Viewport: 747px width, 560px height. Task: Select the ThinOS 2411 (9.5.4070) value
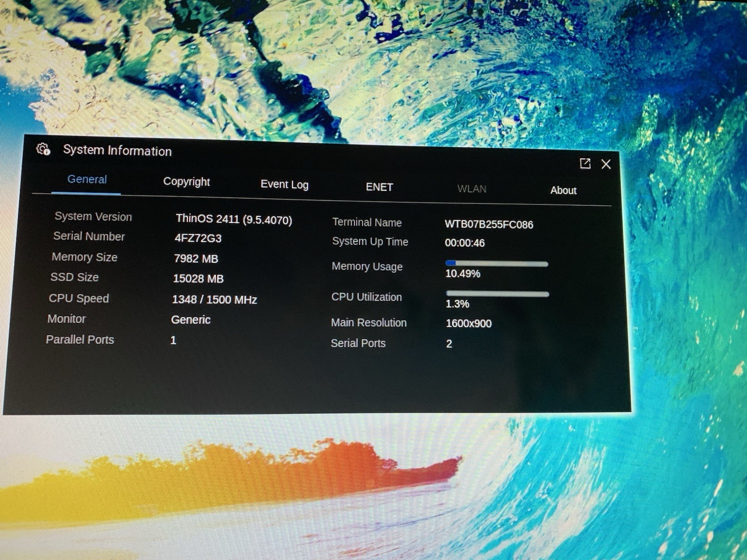(x=234, y=219)
